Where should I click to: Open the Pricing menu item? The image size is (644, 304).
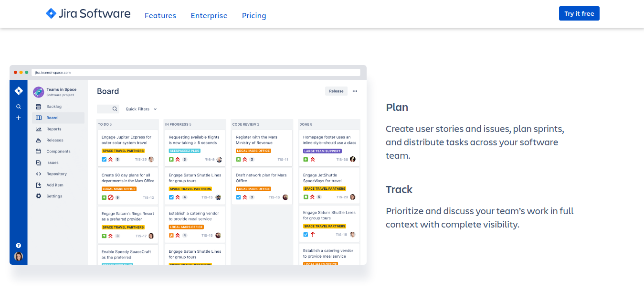[x=253, y=15]
